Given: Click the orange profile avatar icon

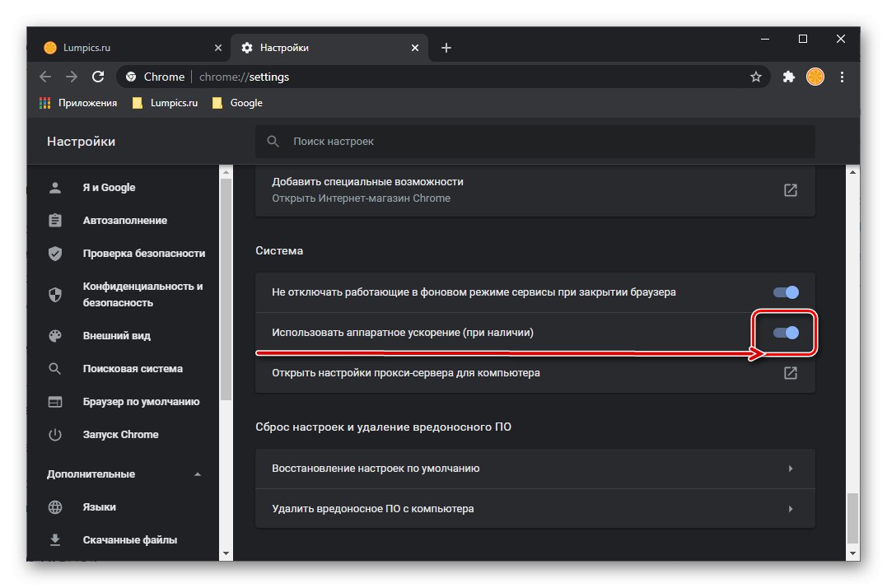Looking at the screenshot, I should pyautogui.click(x=815, y=77).
